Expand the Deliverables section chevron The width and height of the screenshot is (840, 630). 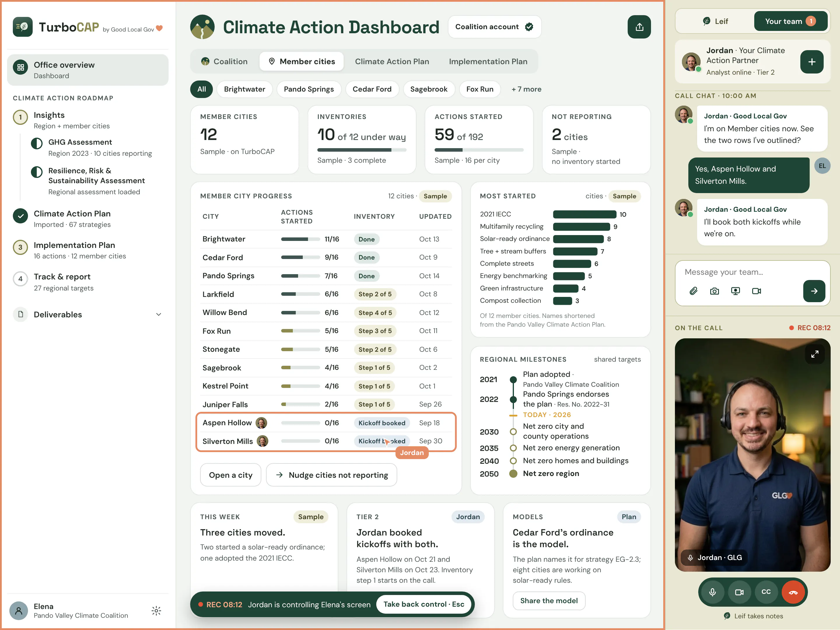tap(159, 314)
